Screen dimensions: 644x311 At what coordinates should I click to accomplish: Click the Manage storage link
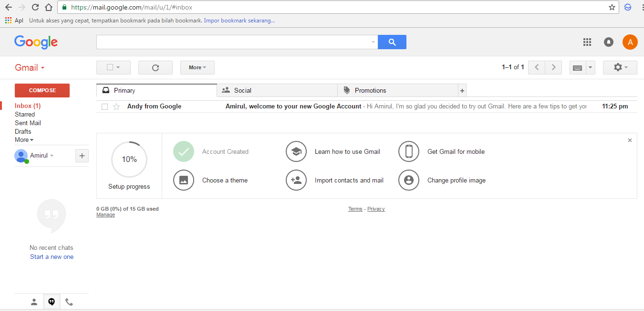pos(105,215)
